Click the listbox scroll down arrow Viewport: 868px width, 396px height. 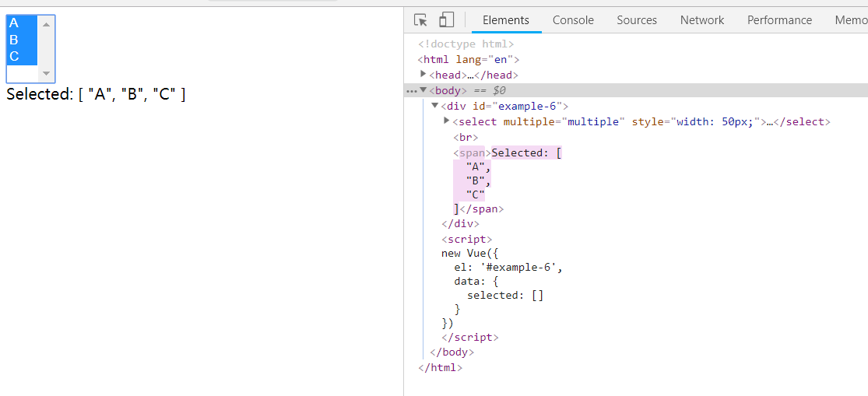pyautogui.click(x=46, y=74)
